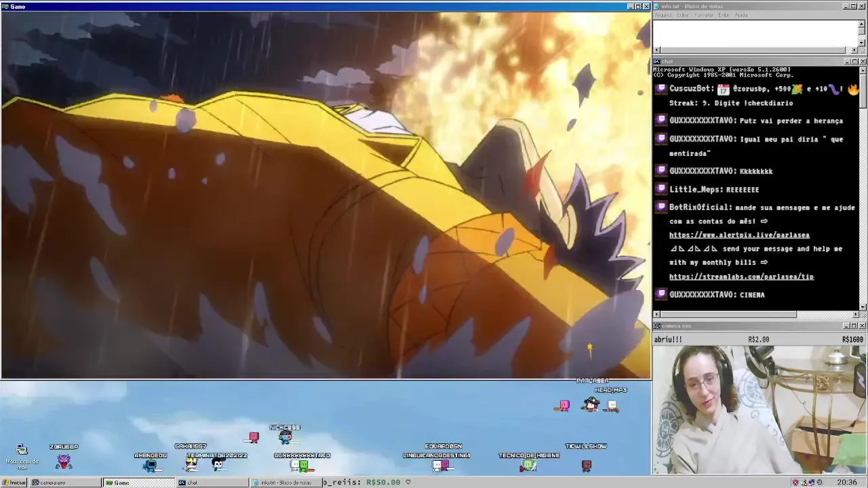Click the TERMINATOR202122 black-and-white avatar sprite

pos(218,464)
